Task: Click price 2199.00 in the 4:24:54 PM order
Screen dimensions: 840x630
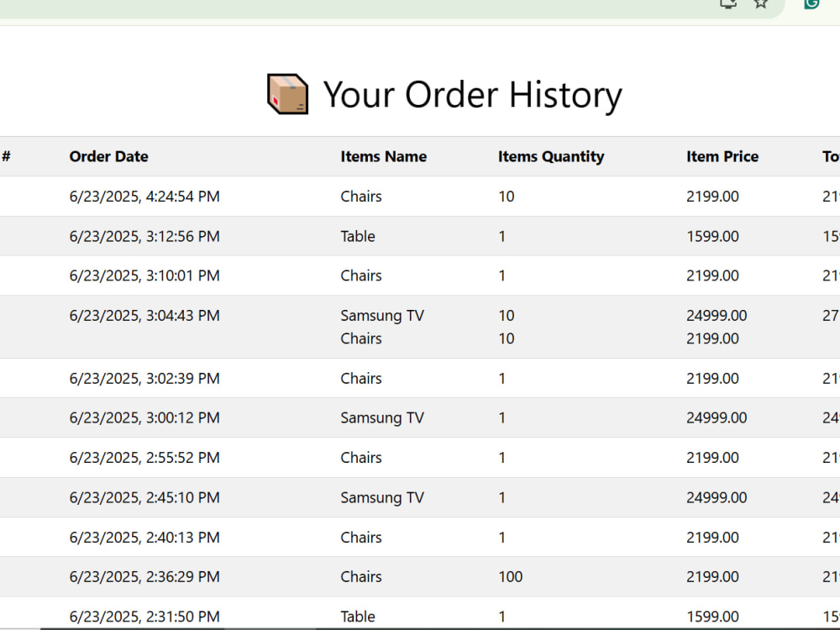Action: coord(712,197)
